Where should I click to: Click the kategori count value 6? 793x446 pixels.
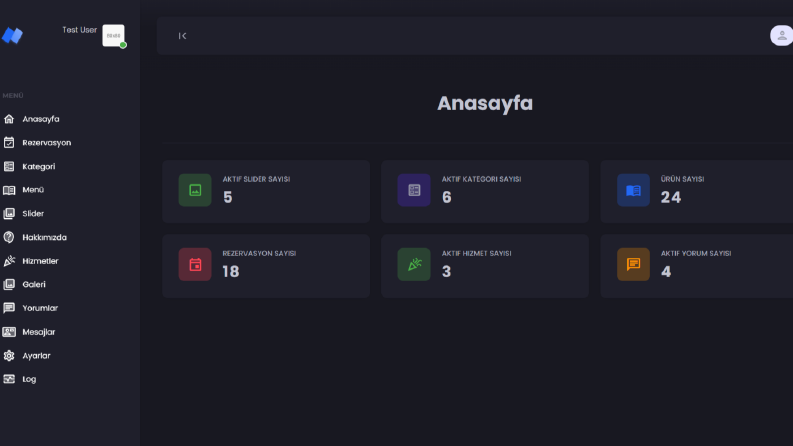(447, 197)
